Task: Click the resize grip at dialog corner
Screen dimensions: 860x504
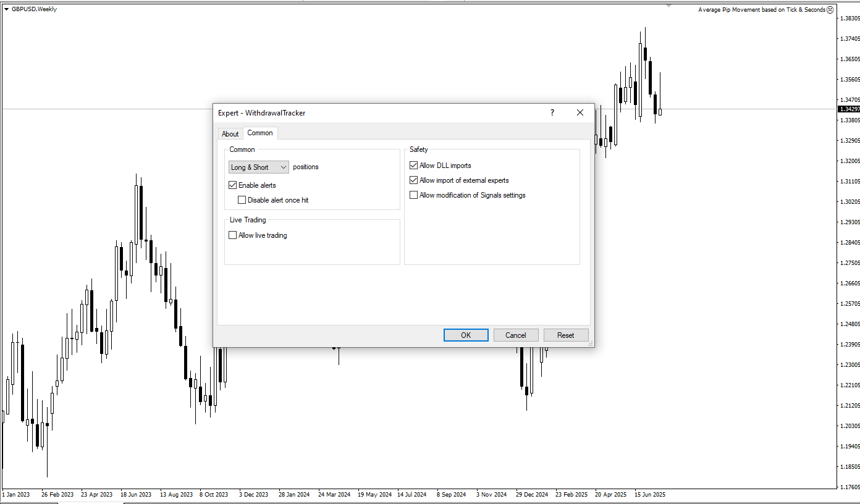Action: [591, 343]
